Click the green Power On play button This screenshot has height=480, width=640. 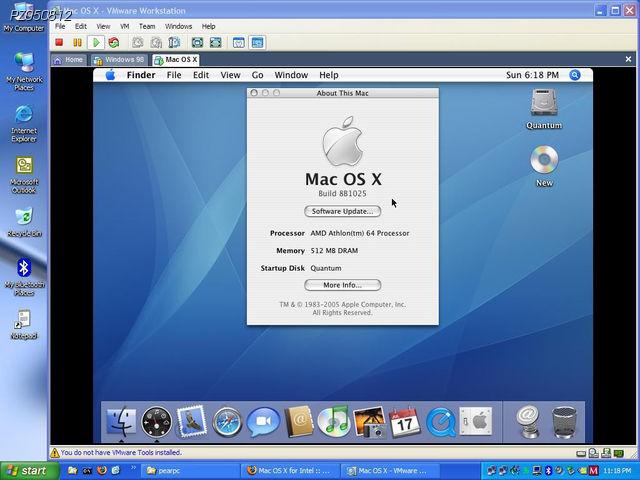(96, 42)
